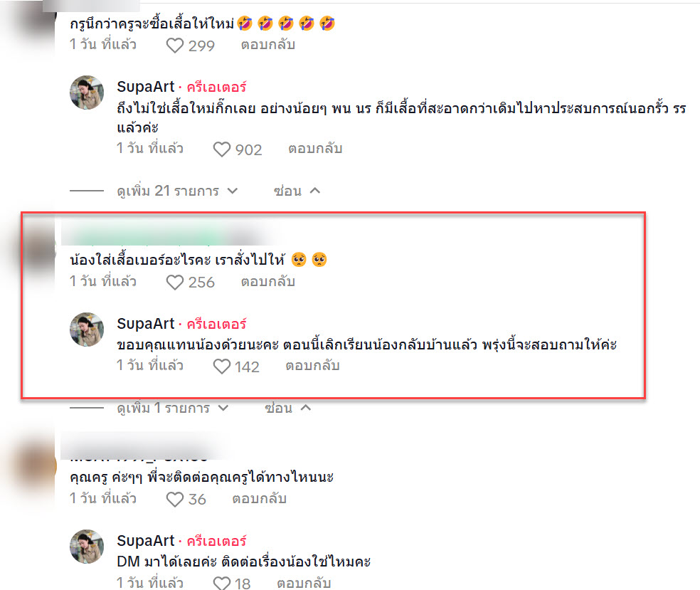Reply to the comment with 256 likes

[268, 281]
